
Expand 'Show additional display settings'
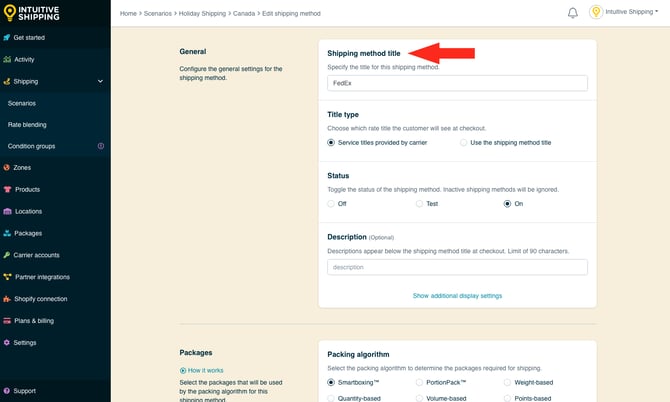[x=457, y=296]
